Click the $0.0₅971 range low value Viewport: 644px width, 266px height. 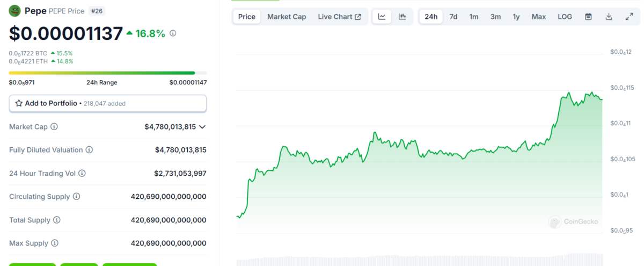[21, 82]
